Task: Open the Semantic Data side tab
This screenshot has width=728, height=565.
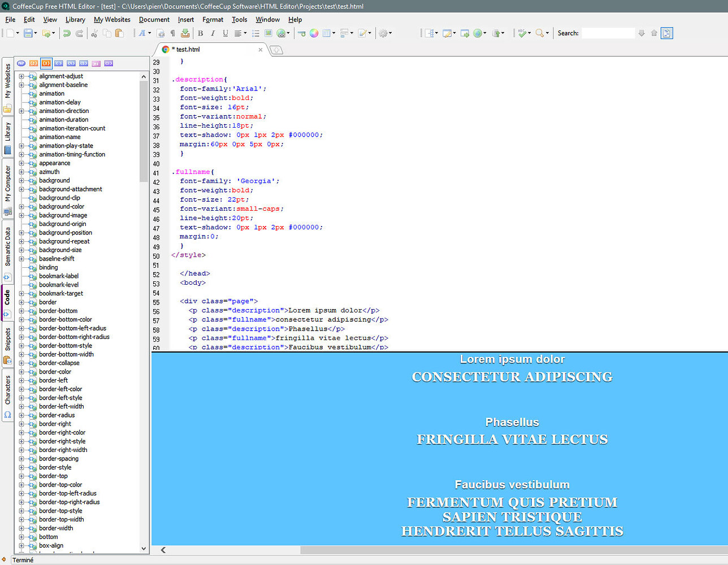Action: pos(7,253)
